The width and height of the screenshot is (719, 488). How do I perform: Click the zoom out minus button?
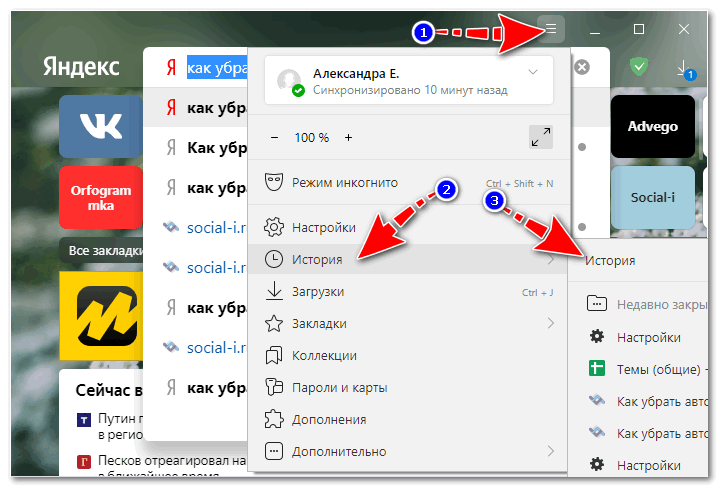pyautogui.click(x=274, y=138)
